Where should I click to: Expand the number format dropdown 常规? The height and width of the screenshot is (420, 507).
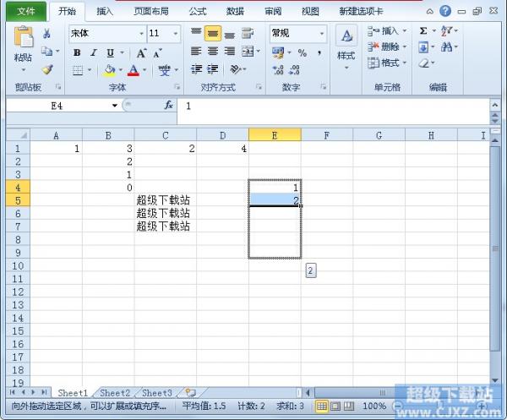click(x=322, y=33)
